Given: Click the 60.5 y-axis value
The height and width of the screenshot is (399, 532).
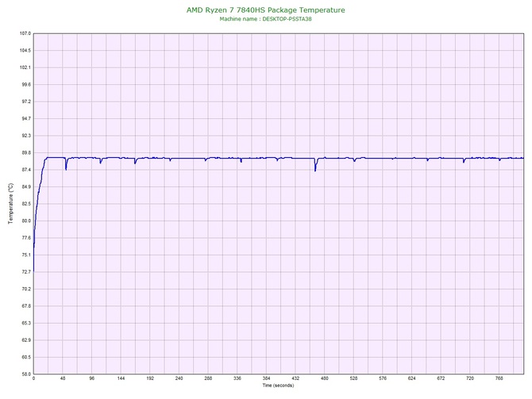Looking at the screenshot, I should click(26, 357).
